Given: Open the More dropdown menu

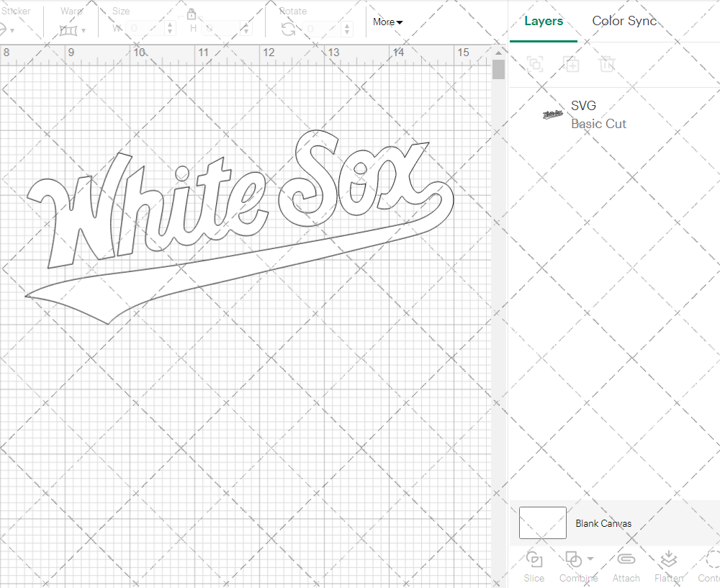Looking at the screenshot, I should click(387, 22).
